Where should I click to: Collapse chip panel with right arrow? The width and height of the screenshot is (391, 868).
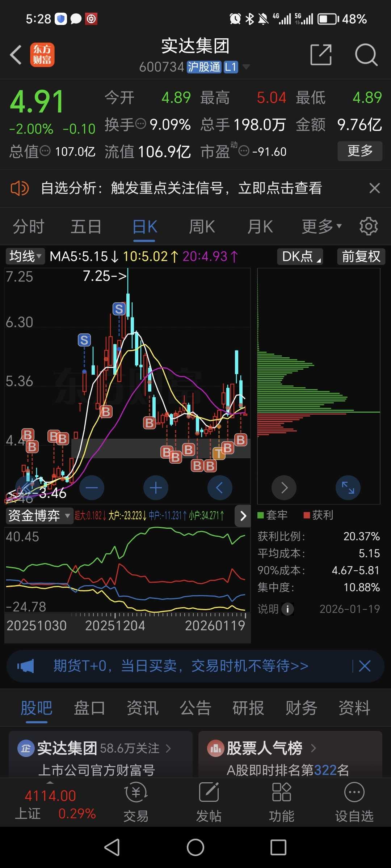pyautogui.click(x=284, y=488)
